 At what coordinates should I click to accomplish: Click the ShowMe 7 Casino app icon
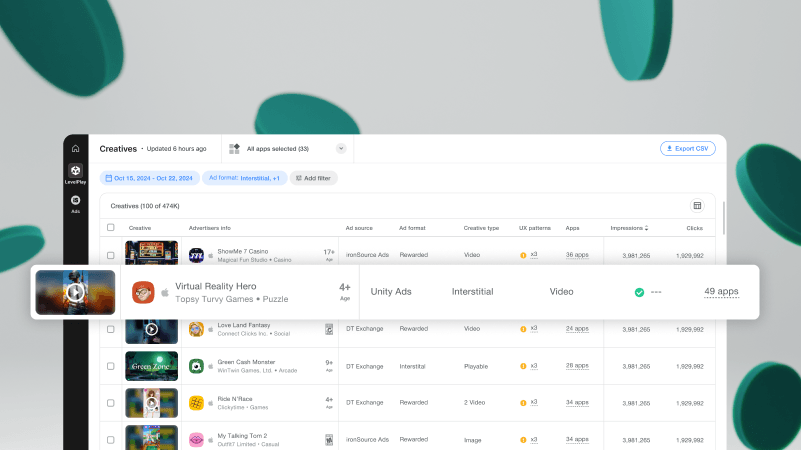pos(196,255)
